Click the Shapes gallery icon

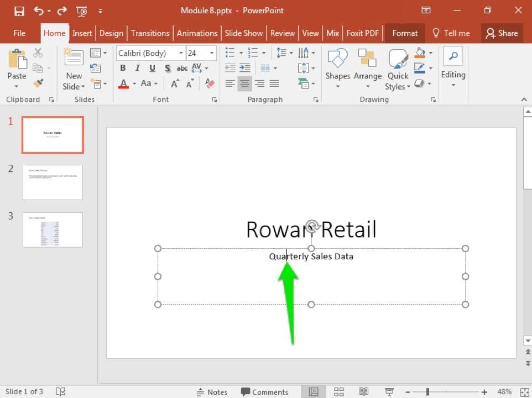click(x=337, y=57)
